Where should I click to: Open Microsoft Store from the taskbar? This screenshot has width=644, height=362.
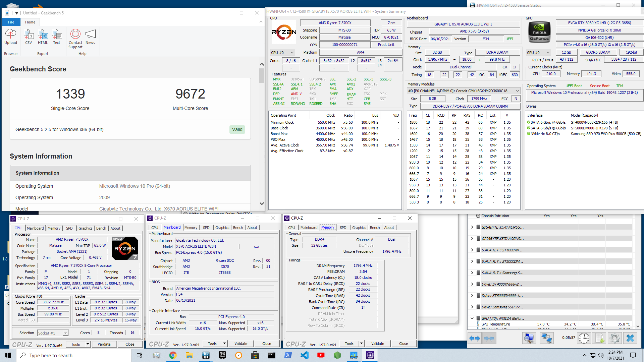click(x=255, y=355)
